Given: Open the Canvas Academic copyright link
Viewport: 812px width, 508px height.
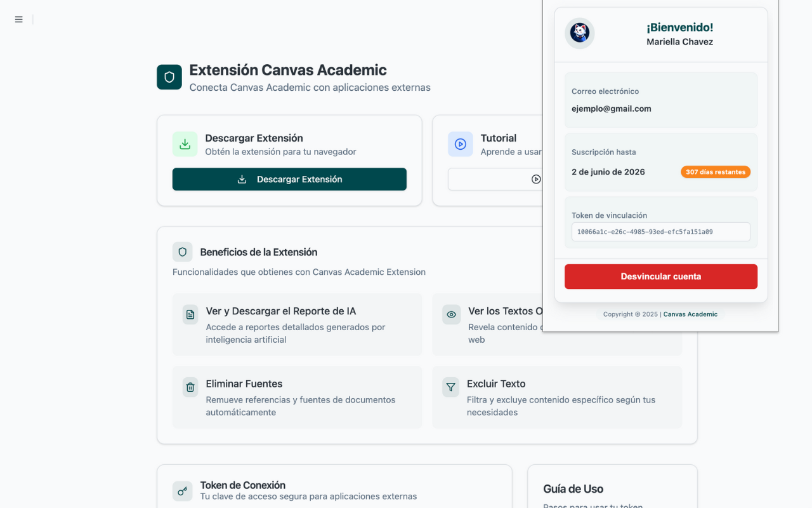Looking at the screenshot, I should (x=690, y=314).
